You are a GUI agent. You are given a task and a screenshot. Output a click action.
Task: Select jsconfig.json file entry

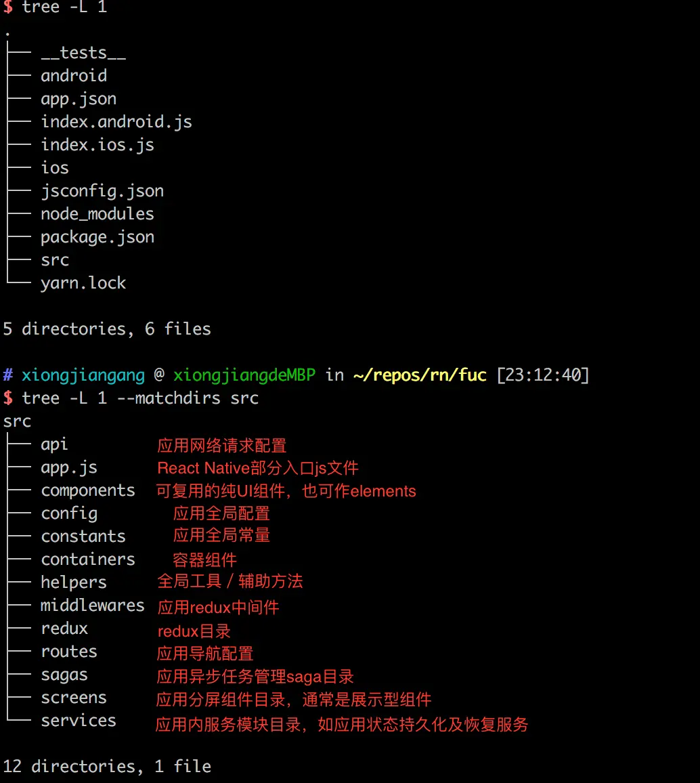102,191
